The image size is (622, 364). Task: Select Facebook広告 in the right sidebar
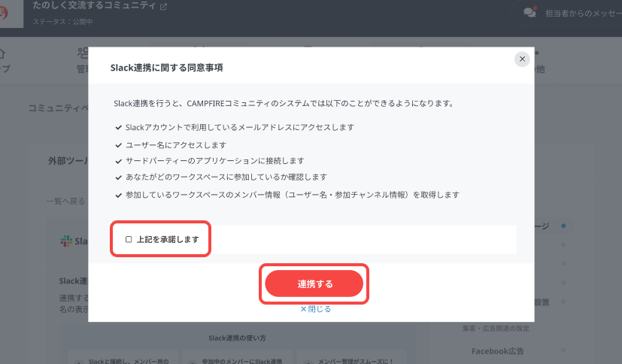pyautogui.click(x=497, y=350)
